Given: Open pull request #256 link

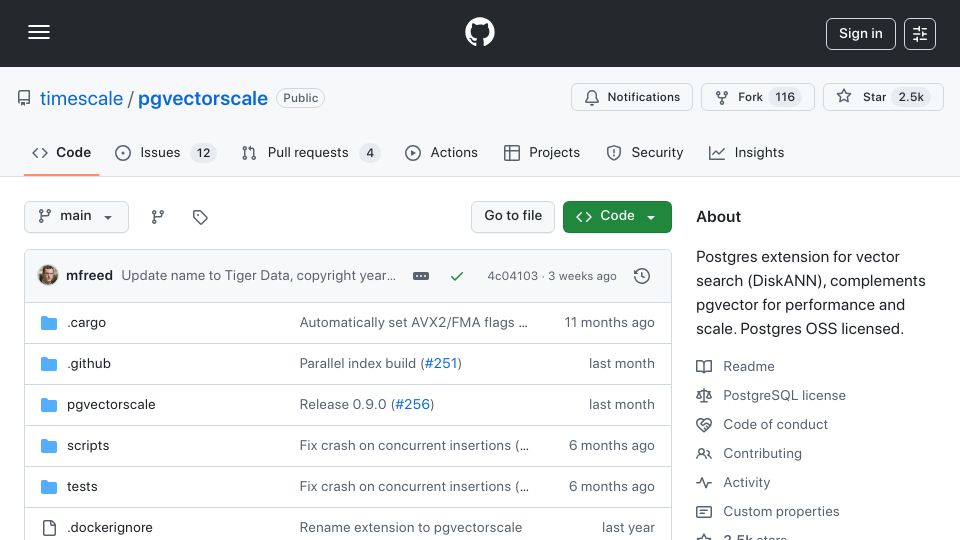Looking at the screenshot, I should [413, 405].
